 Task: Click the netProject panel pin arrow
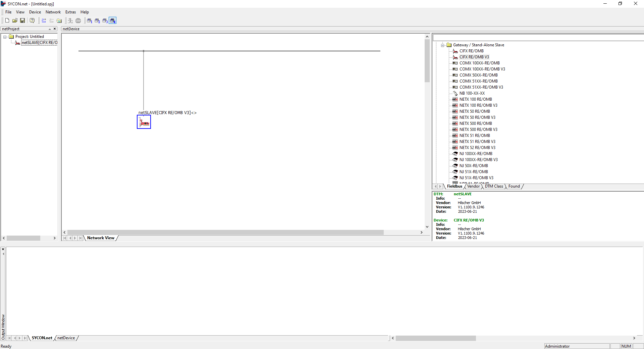(50, 29)
